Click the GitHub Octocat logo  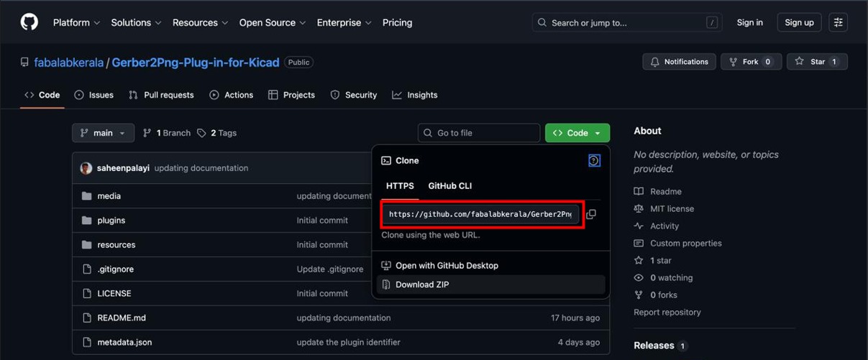point(29,22)
